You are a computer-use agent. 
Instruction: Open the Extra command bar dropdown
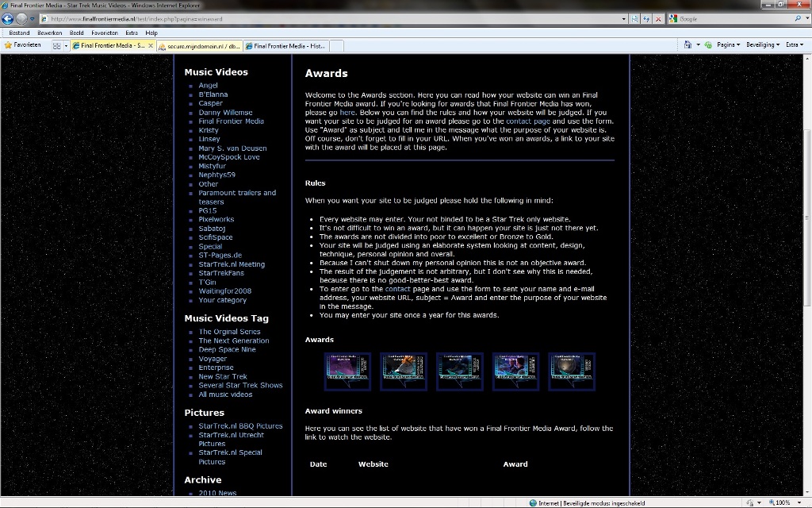tap(795, 45)
